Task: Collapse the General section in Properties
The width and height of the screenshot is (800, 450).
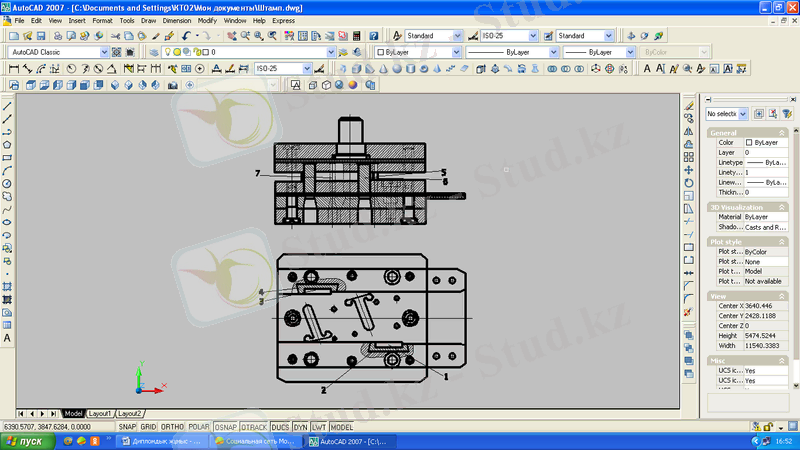Action: [x=782, y=132]
